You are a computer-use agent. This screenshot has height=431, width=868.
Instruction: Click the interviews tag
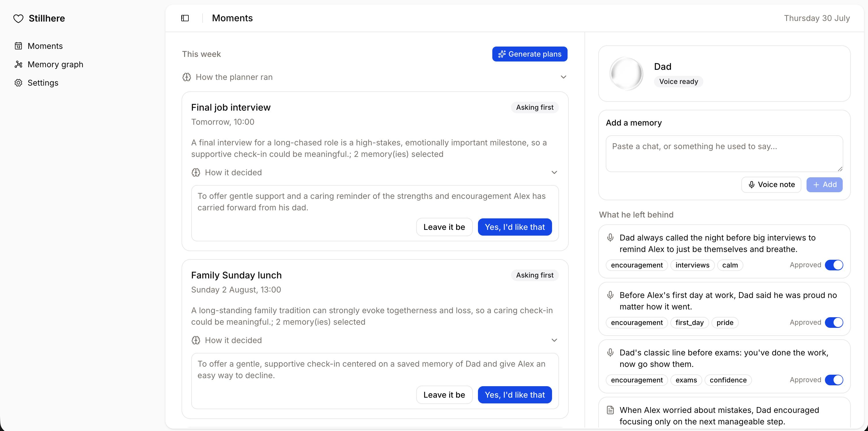coord(693,265)
